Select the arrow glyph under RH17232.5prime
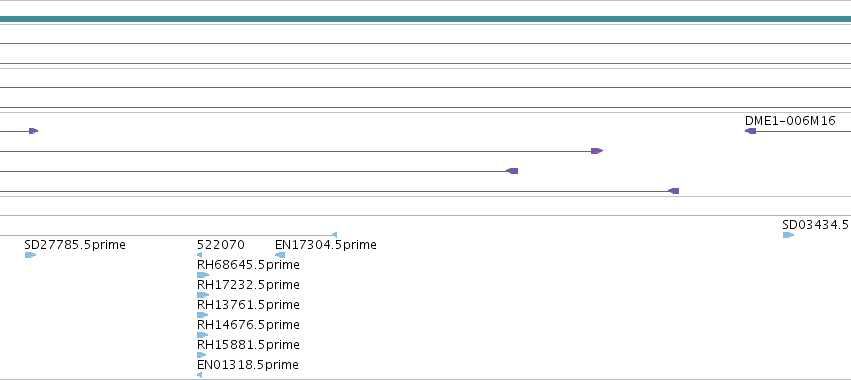The height and width of the screenshot is (380, 851). click(x=203, y=295)
